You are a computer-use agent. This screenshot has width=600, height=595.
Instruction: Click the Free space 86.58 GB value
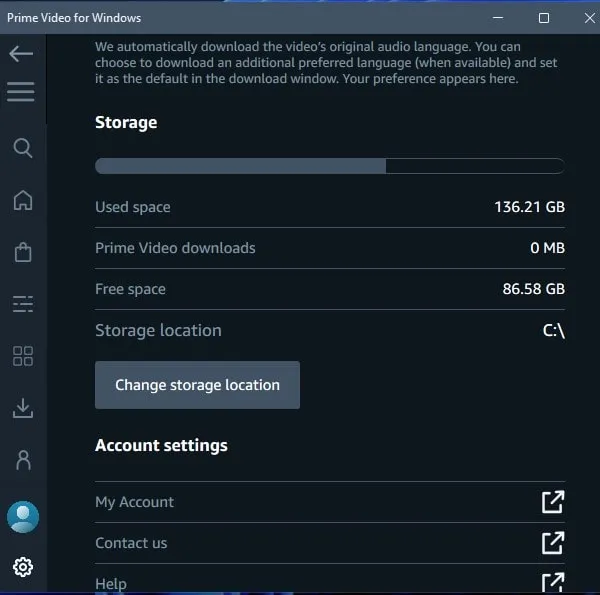[534, 289]
